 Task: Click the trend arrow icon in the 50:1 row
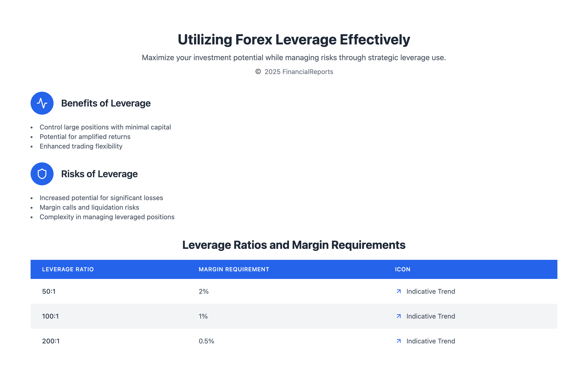(398, 291)
